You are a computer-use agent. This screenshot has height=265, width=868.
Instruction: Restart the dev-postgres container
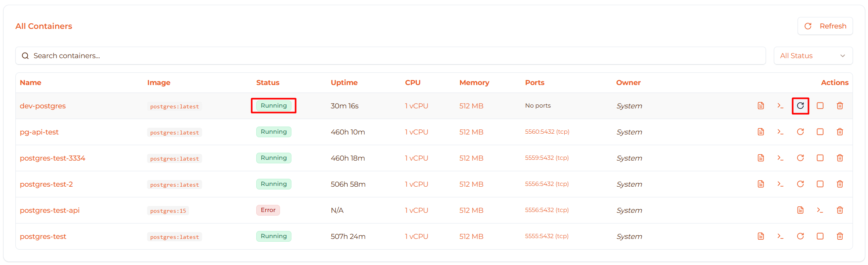pyautogui.click(x=800, y=106)
